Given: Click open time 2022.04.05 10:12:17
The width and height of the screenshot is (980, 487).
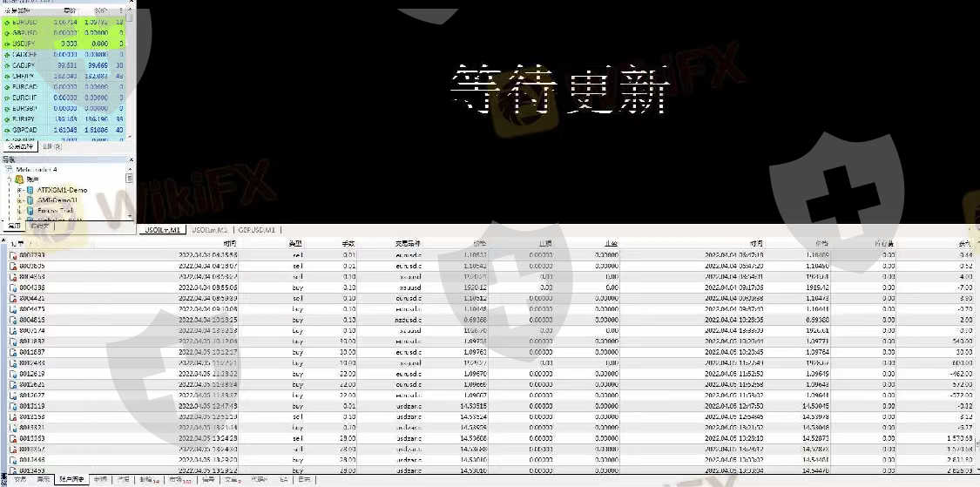Looking at the screenshot, I should pos(208,353).
